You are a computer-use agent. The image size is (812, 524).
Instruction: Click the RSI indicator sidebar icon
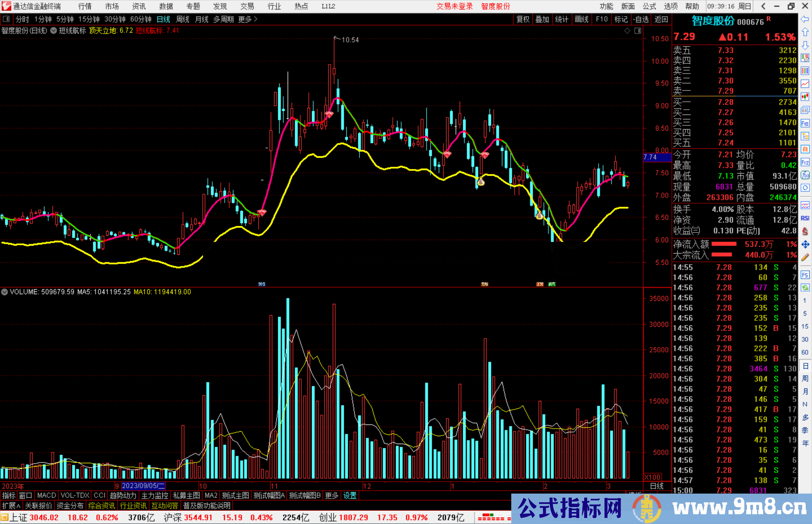click(x=805, y=218)
